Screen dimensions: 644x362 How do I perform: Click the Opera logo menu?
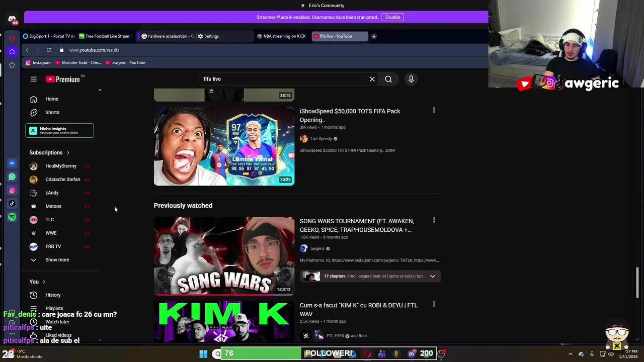coord(12,38)
